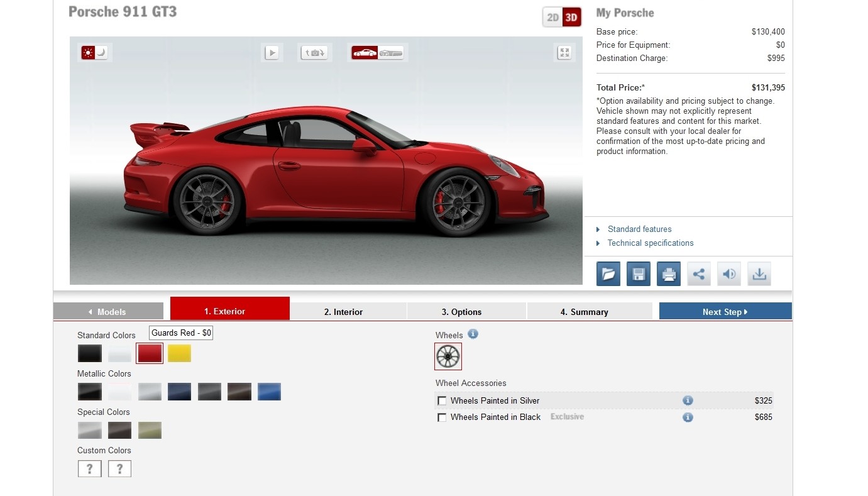The height and width of the screenshot is (496, 868).
Task: Click the Porsche 911 GT3 title
Action: pyautogui.click(x=123, y=11)
